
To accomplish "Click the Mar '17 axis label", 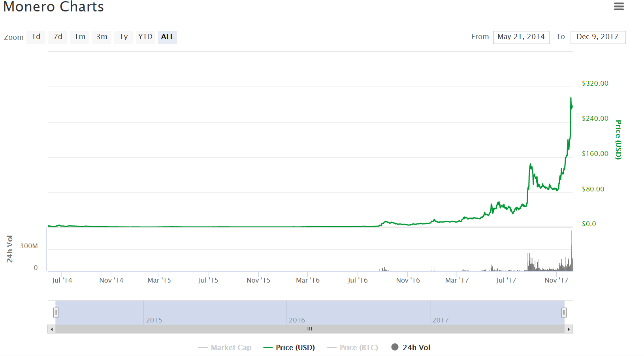I will pyautogui.click(x=457, y=280).
